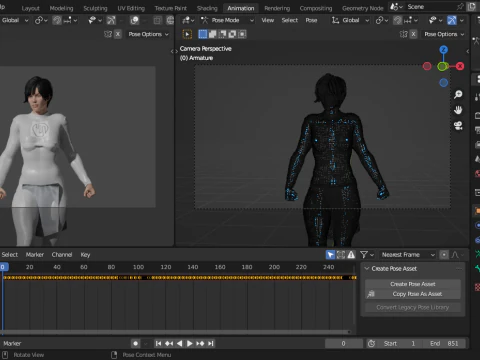The image size is (480, 360).
Task: Click the use preview range clock icon
Action: pyautogui.click(x=371, y=343)
